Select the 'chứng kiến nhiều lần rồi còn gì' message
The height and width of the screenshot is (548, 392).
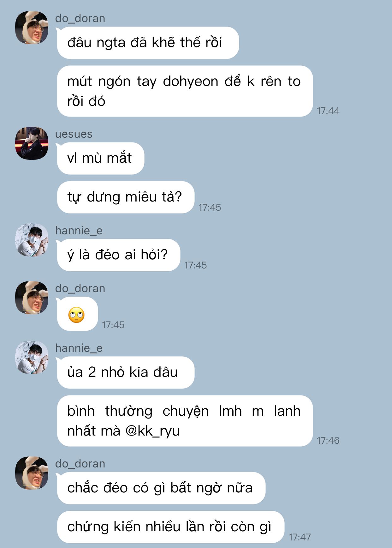pos(171,527)
